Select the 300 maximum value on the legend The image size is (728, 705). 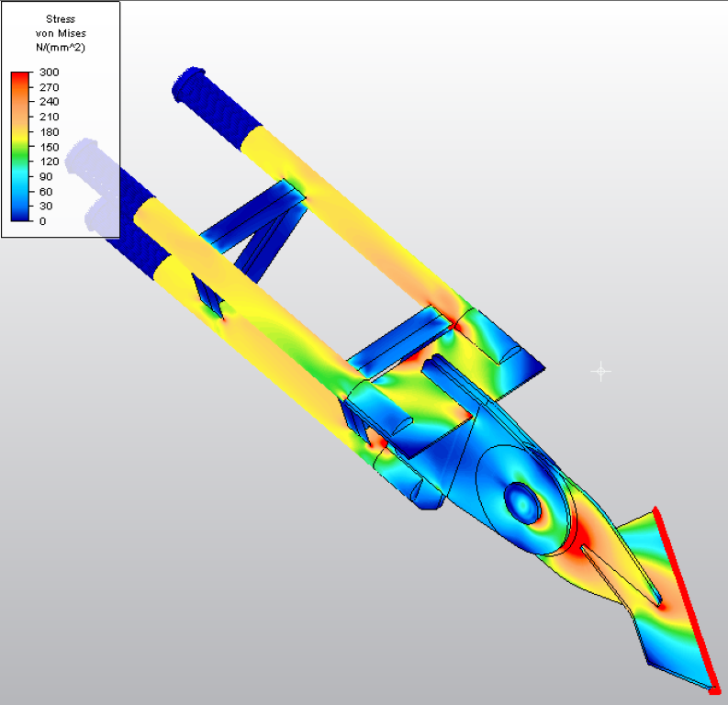pos(50,73)
